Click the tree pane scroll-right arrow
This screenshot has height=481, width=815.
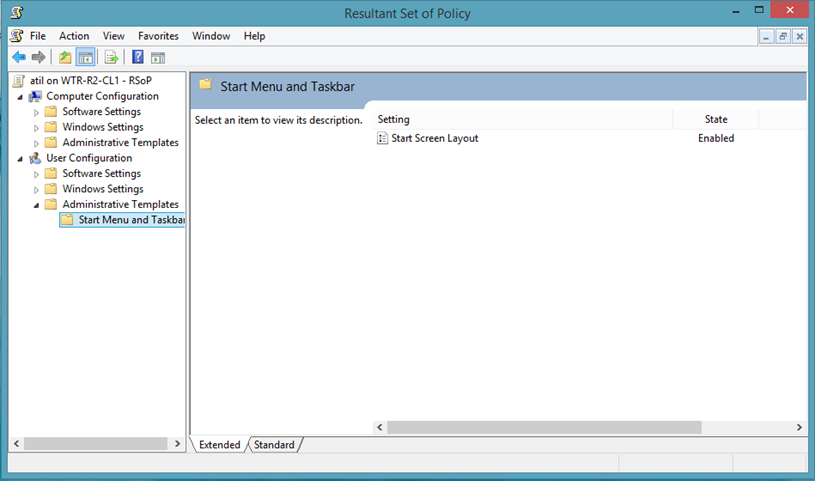[177, 444]
